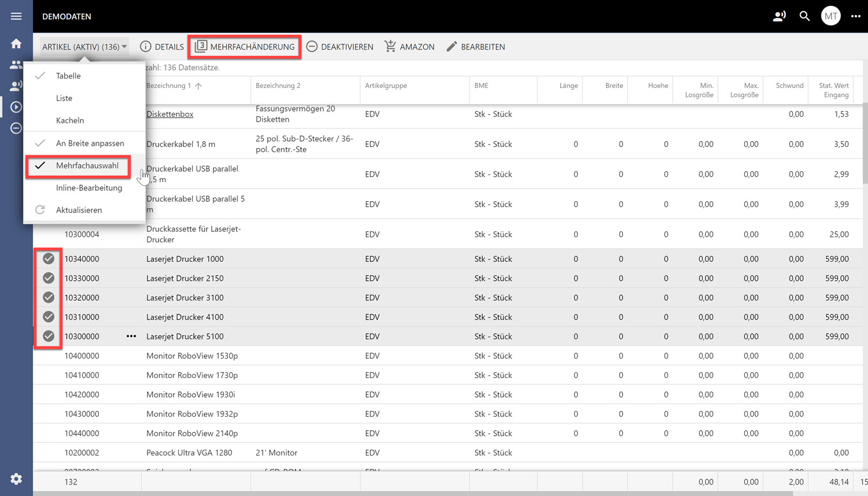Open the search magnifier icon
The width and height of the screenshot is (868, 496).
tap(804, 16)
